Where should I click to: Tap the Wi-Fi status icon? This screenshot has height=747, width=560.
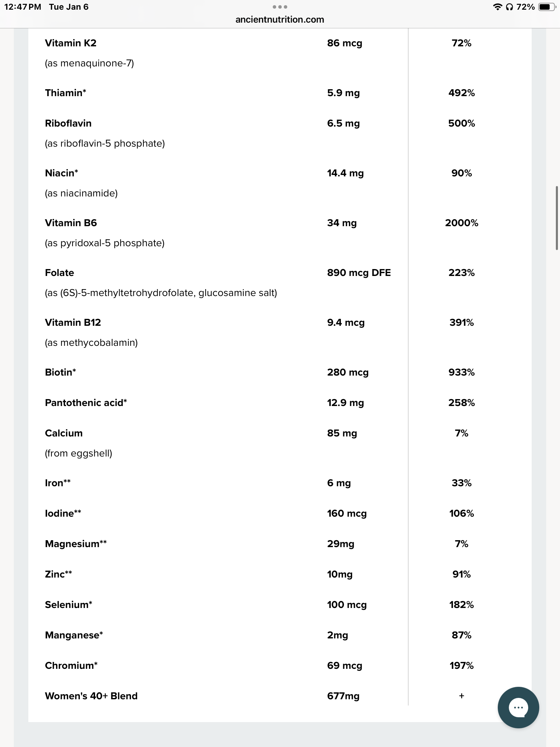[x=497, y=7]
